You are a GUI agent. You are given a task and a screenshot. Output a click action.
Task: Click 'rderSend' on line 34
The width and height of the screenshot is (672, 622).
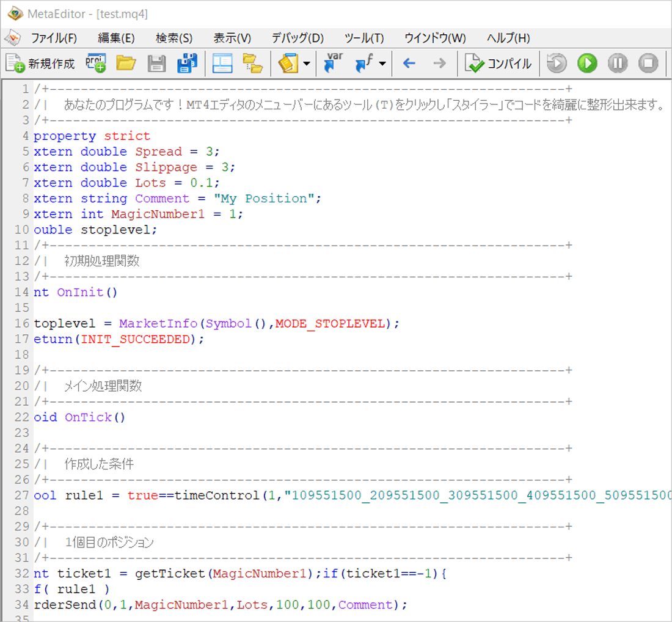click(65, 604)
